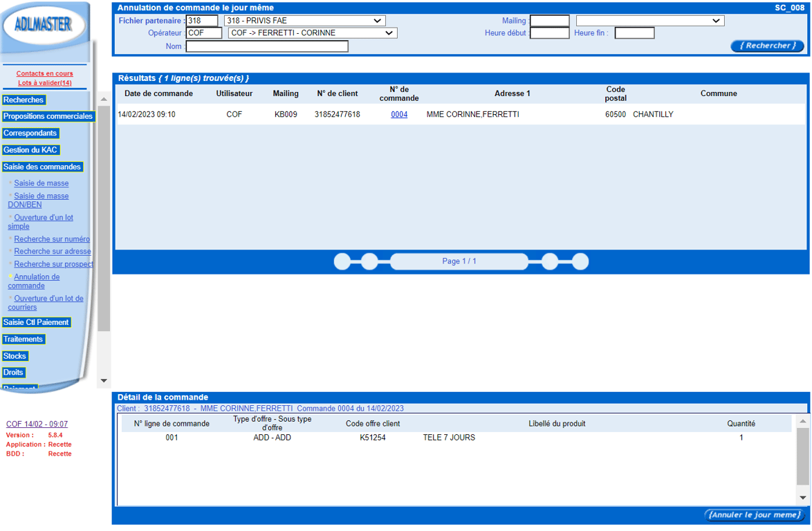Viewport: 812px width, 531px height.
Task: Click the Opérateur code field COF
Action: tap(204, 33)
